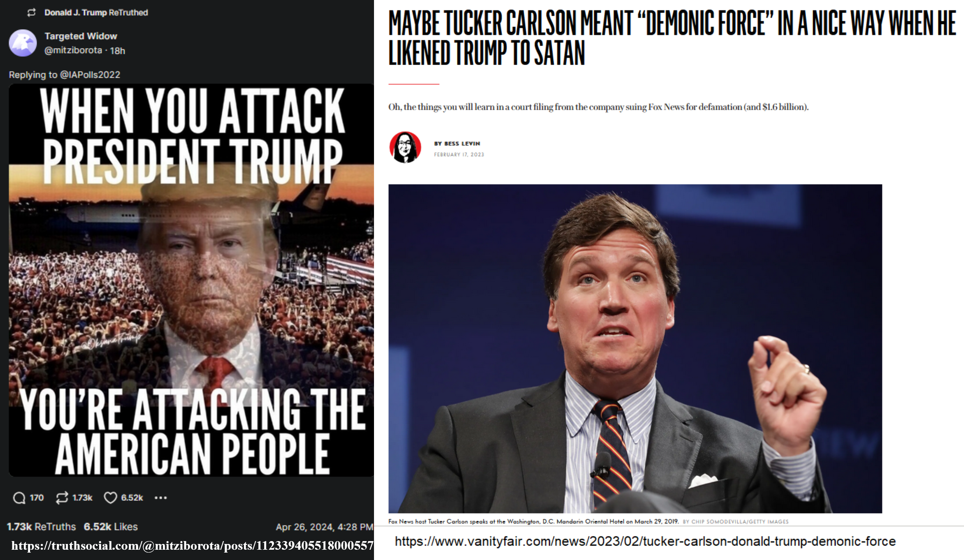Open the three-dot more options menu
This screenshot has height=560, width=964.
pyautogui.click(x=160, y=498)
